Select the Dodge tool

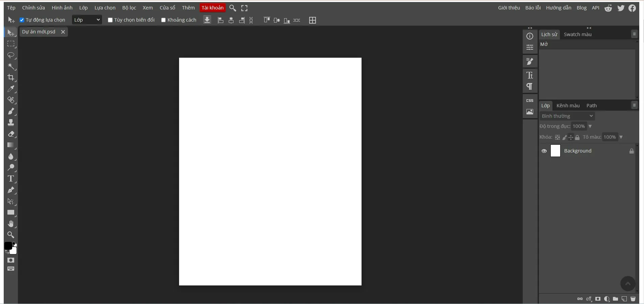[x=11, y=167]
